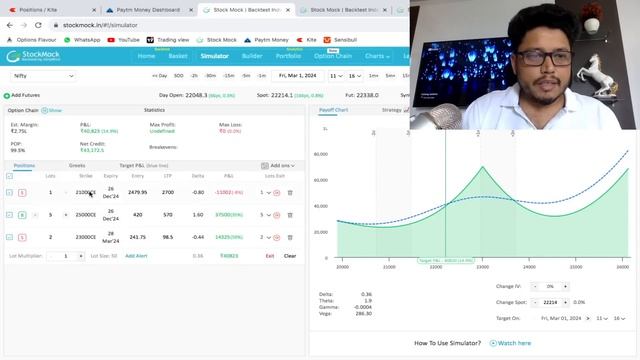Click the StockMock logo

[33, 56]
